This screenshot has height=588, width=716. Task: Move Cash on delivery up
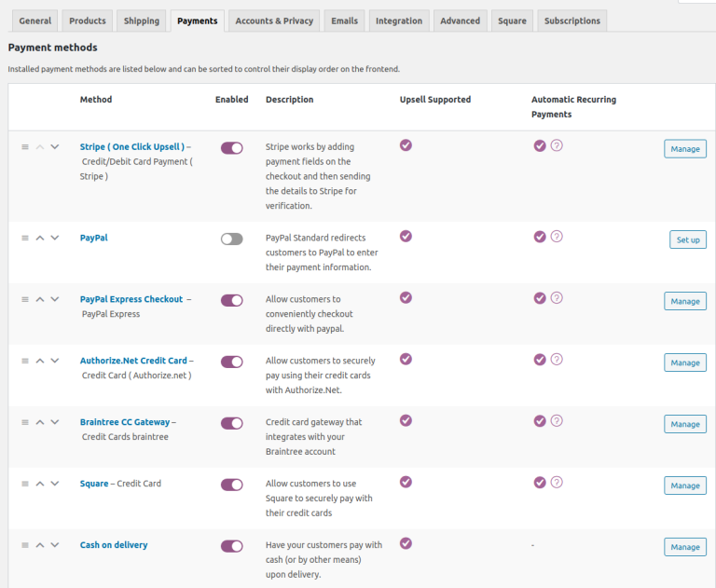point(40,545)
